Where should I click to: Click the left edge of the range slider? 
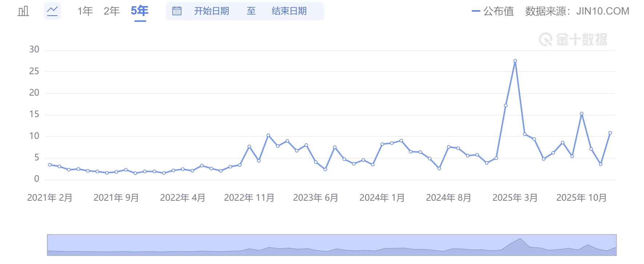click(x=48, y=245)
